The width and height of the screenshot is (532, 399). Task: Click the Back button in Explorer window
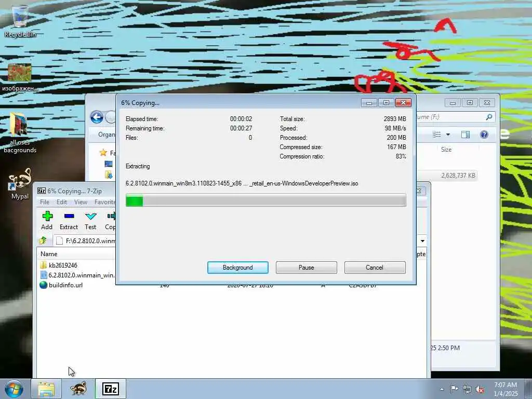[97, 117]
